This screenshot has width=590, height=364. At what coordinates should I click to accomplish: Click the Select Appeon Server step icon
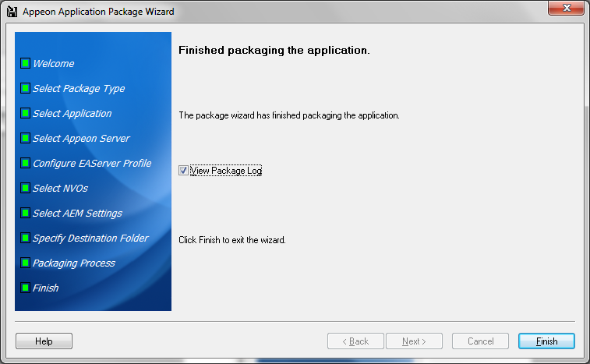[25, 138]
